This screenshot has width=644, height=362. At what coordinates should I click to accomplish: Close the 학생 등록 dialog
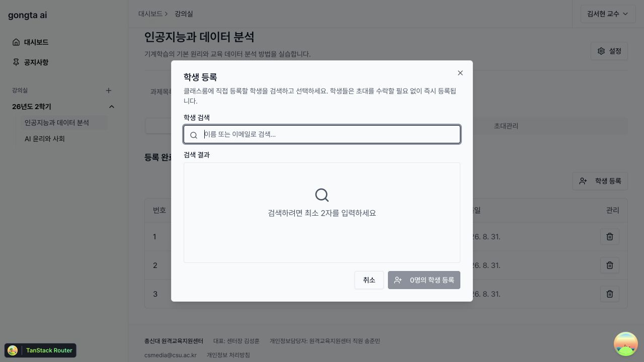460,73
